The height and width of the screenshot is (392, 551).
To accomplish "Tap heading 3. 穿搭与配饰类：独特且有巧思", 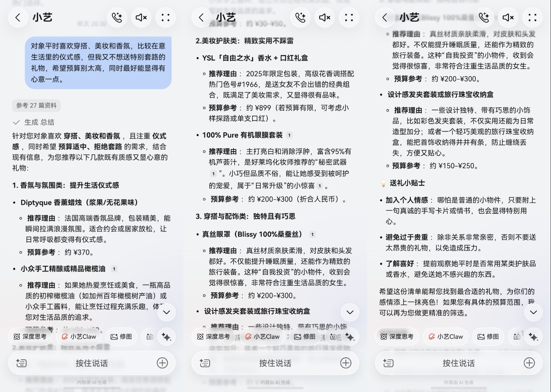I will [245, 216].
